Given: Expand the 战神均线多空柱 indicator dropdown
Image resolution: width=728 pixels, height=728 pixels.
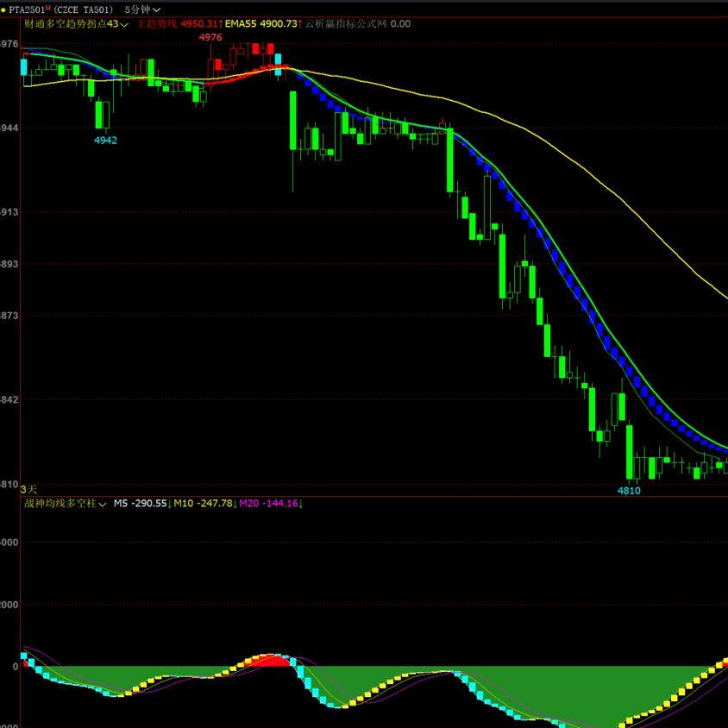Looking at the screenshot, I should point(66,503).
